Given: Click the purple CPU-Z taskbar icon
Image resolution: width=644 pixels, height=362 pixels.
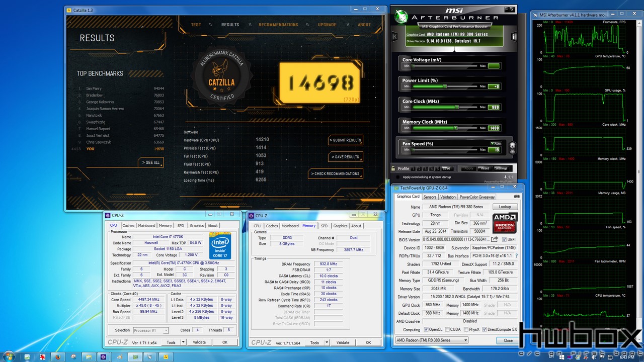Looking at the screenshot, I should coord(103,356).
